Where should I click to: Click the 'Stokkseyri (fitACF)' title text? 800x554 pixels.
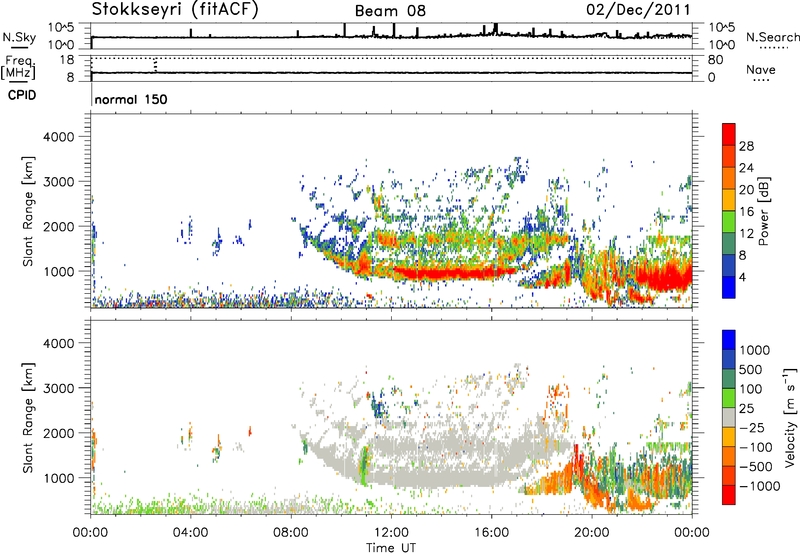175,9
